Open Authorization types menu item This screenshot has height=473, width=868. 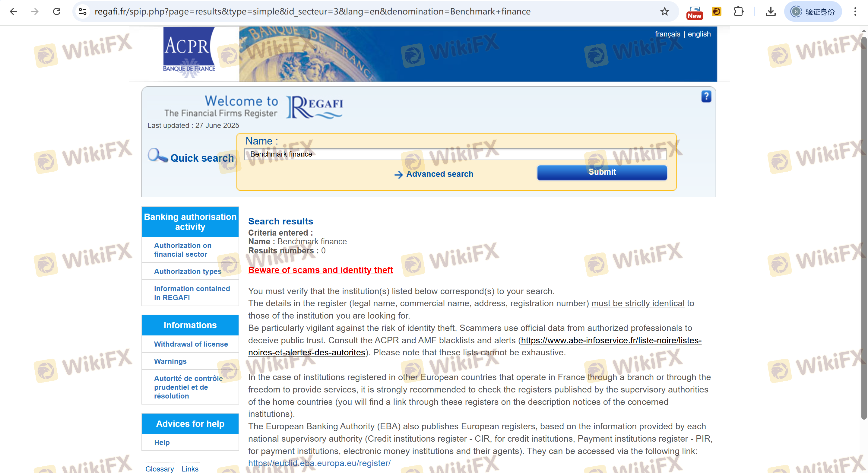[x=188, y=271]
